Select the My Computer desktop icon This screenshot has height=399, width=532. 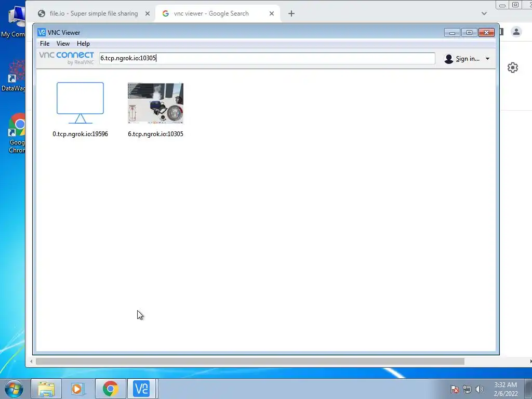point(14,22)
